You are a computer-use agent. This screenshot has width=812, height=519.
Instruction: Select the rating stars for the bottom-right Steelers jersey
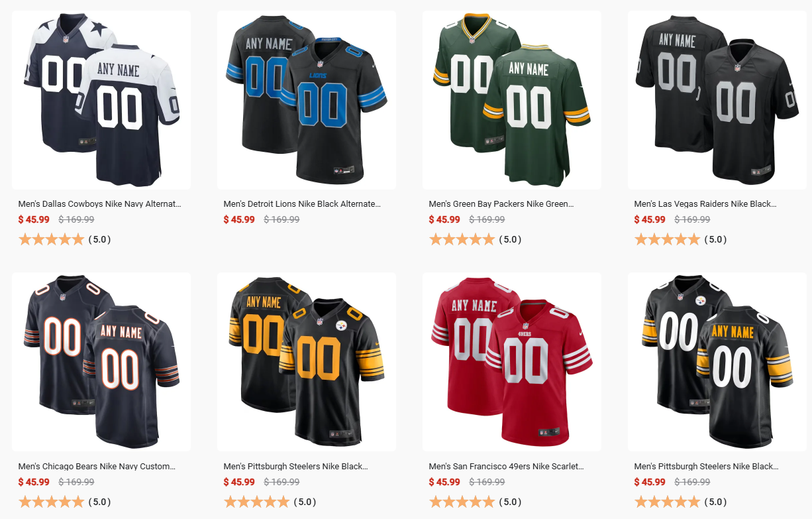point(667,502)
